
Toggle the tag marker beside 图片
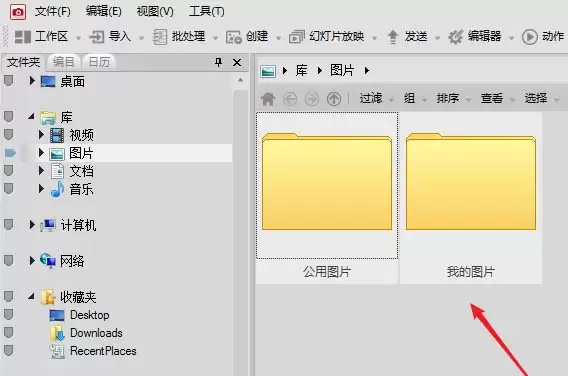tap(10, 153)
